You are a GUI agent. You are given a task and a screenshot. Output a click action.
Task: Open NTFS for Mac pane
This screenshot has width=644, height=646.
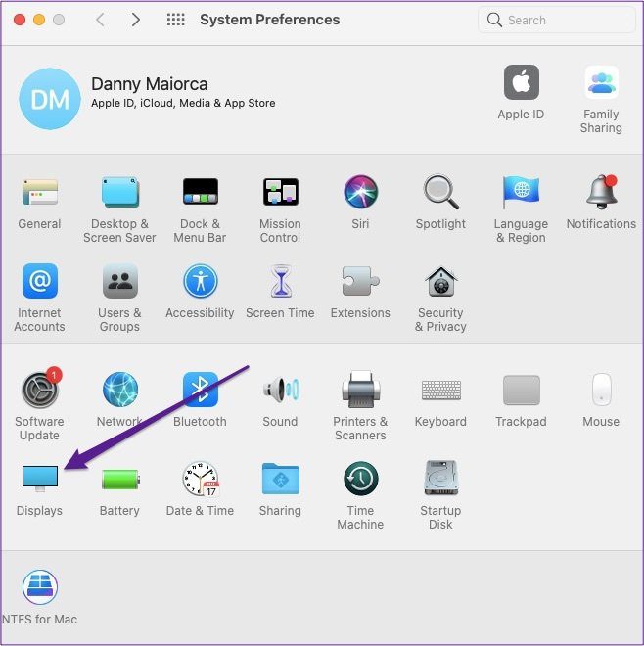pos(40,587)
